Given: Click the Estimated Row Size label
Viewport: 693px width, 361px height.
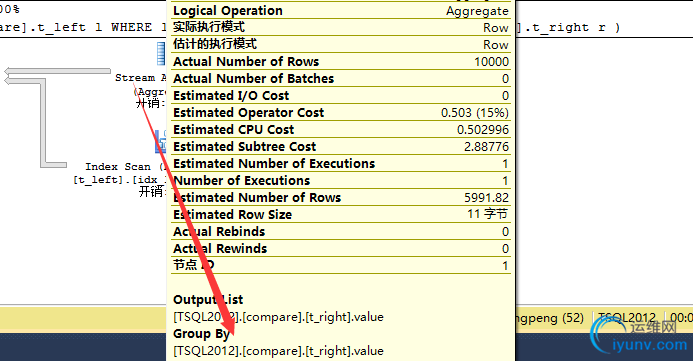Looking at the screenshot, I should (x=232, y=214).
